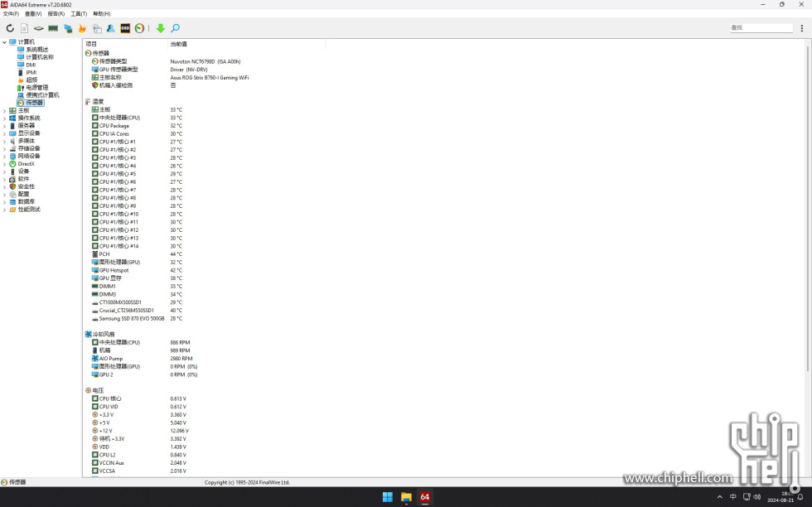
Task: Open the 帮助(H) menu
Action: tap(101, 14)
